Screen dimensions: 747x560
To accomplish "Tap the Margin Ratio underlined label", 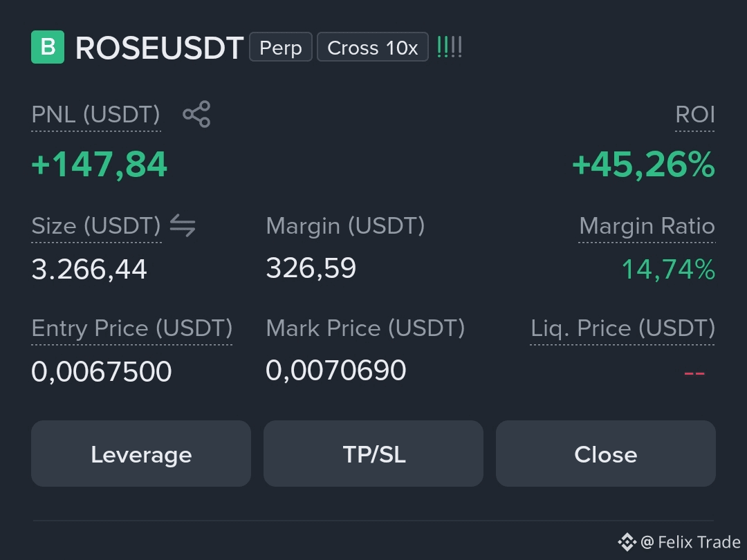I will [647, 225].
